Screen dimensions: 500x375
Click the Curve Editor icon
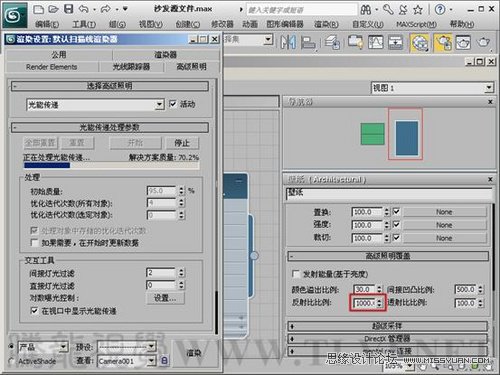(376, 42)
